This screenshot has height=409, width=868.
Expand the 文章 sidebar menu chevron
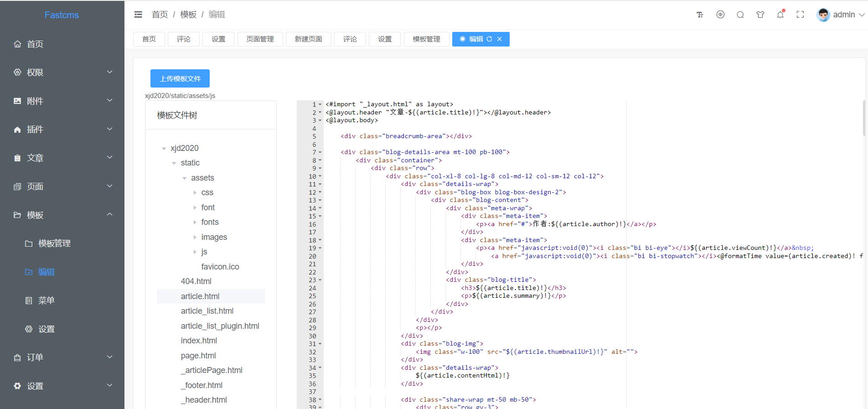tap(109, 157)
